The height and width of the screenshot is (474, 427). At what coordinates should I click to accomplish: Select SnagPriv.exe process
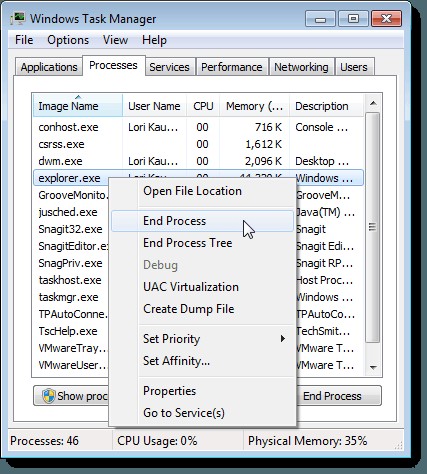pyautogui.click(x=70, y=263)
